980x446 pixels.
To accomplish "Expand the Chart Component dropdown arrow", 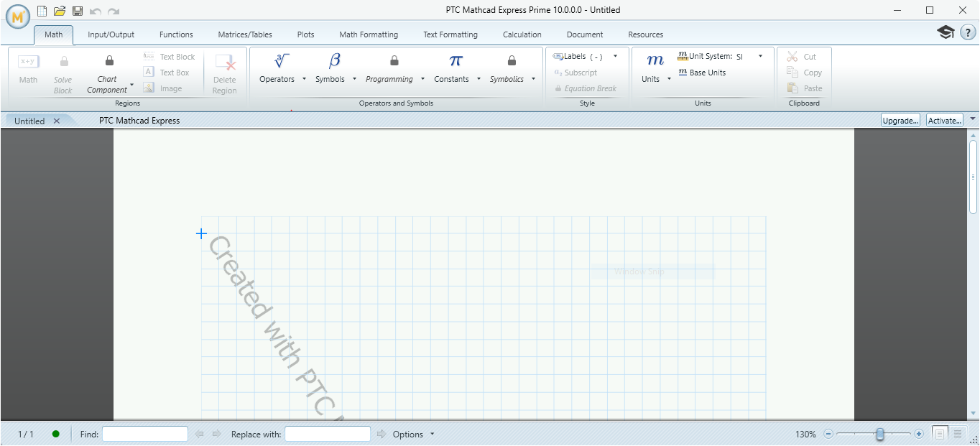I will point(132,85).
